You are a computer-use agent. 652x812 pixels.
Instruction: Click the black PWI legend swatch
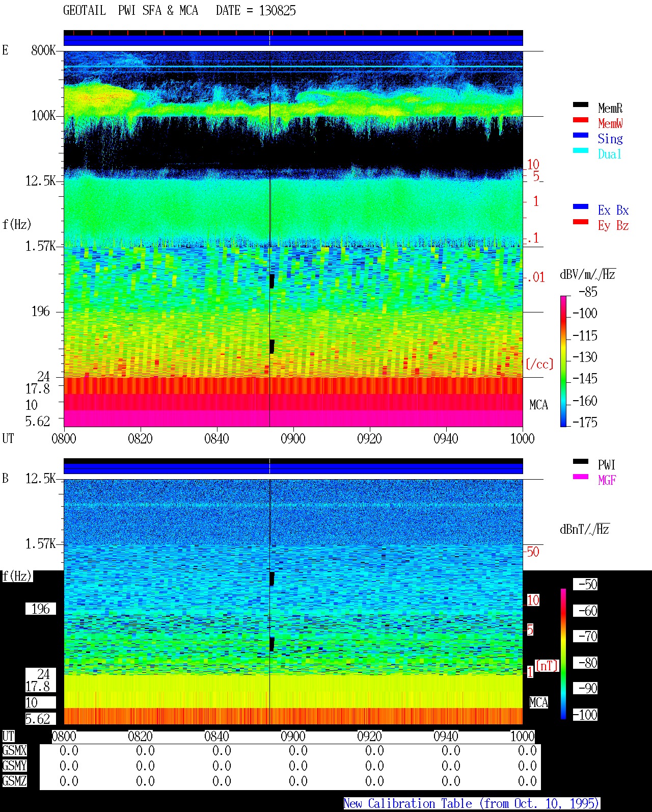(580, 461)
